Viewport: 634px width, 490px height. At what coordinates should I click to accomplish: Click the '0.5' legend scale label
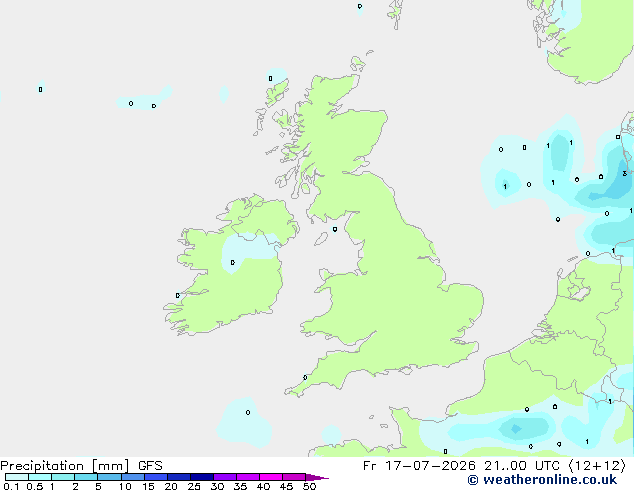(x=35, y=486)
